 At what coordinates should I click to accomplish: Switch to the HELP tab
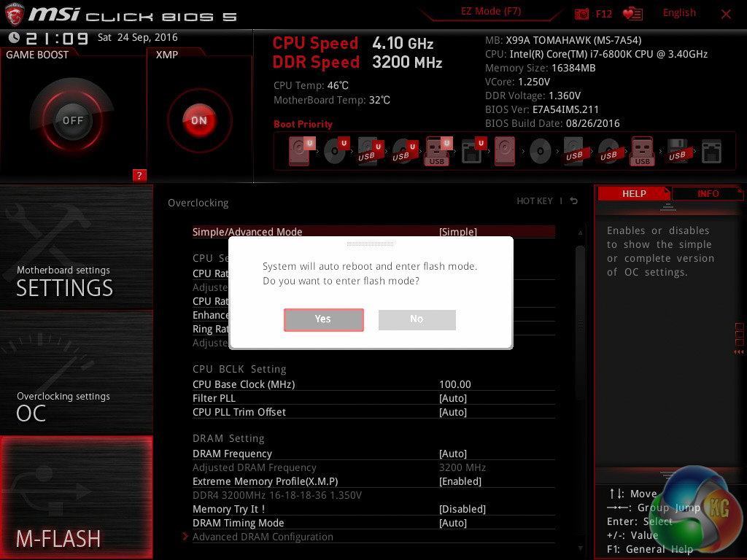click(x=634, y=194)
